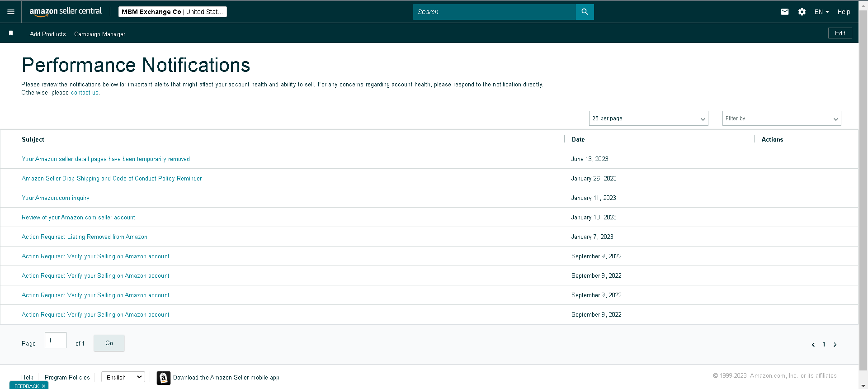Open Campaign Manager from favorites bar
The image size is (868, 389).
pyautogui.click(x=100, y=34)
